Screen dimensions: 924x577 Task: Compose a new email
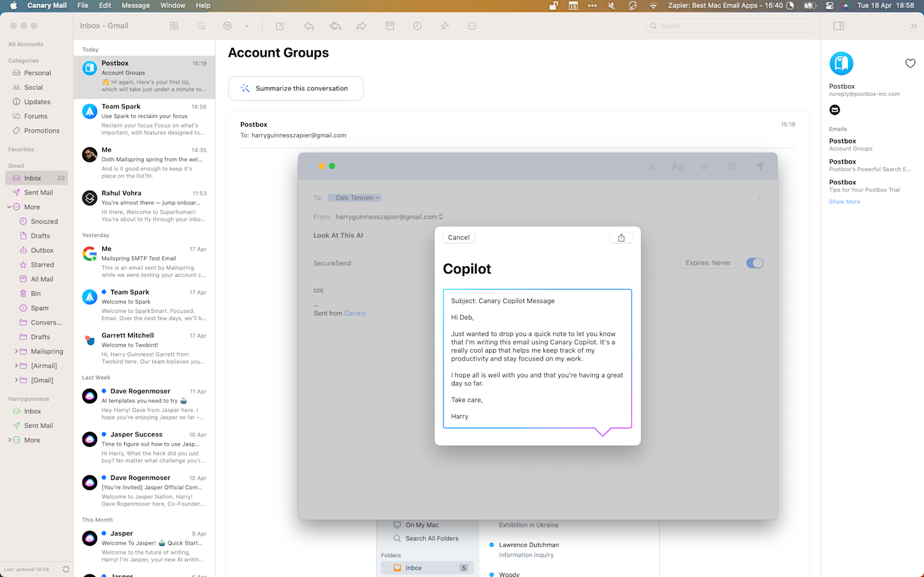280,26
